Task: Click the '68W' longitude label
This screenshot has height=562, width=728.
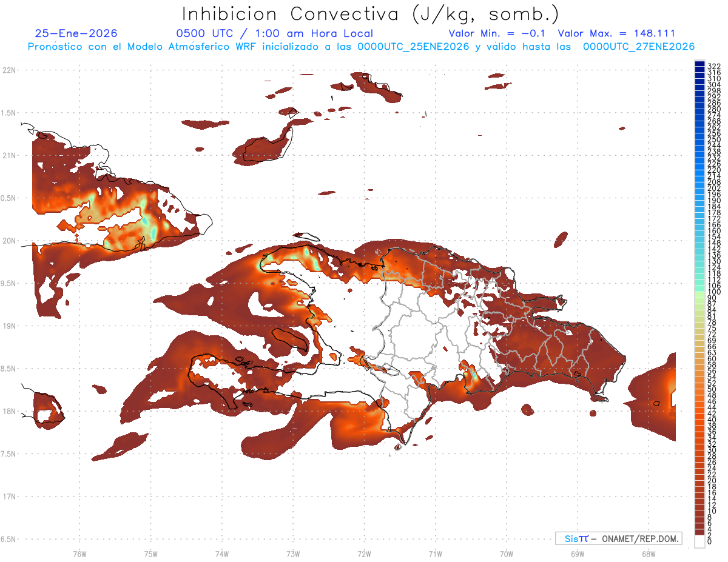Action: [x=649, y=553]
